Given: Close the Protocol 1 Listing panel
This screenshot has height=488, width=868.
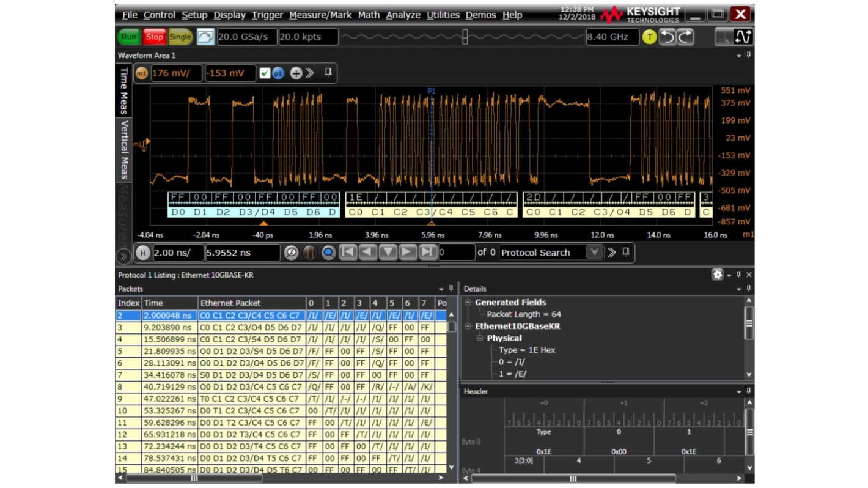Looking at the screenshot, I should [x=749, y=275].
